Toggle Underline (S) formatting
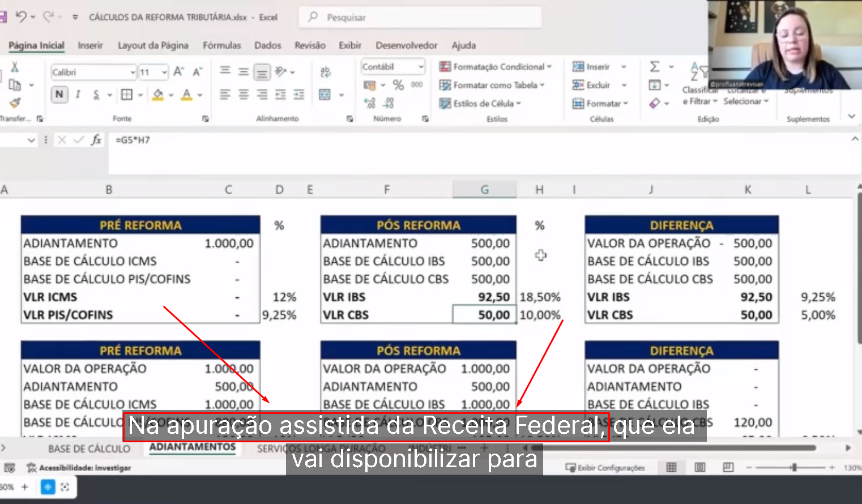 96,95
